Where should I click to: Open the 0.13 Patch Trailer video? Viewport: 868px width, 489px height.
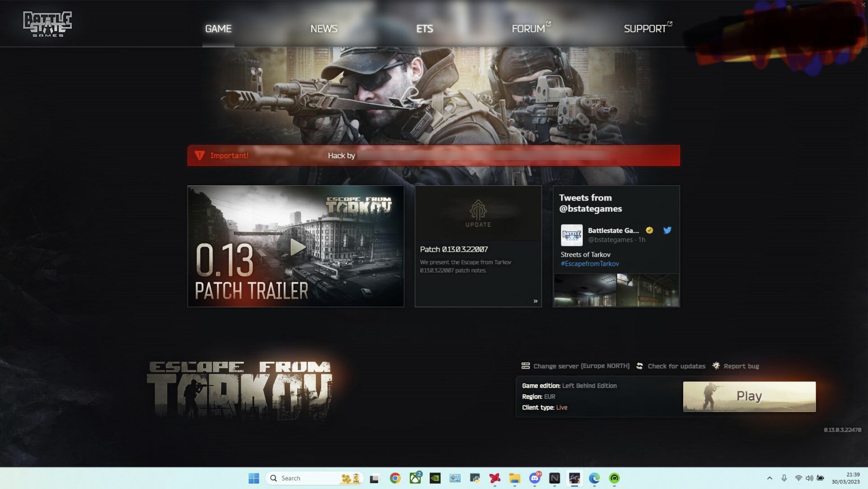pyautogui.click(x=296, y=246)
